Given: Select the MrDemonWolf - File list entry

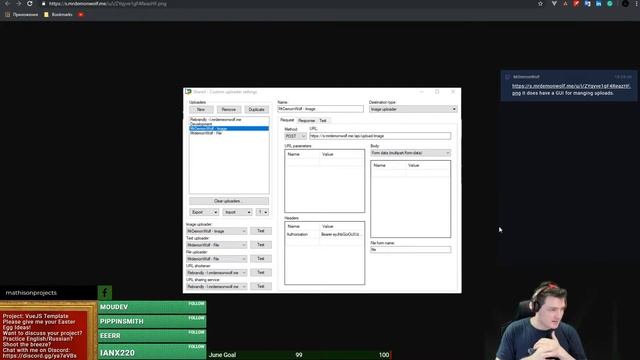Looking at the screenshot, I should click(x=229, y=133).
